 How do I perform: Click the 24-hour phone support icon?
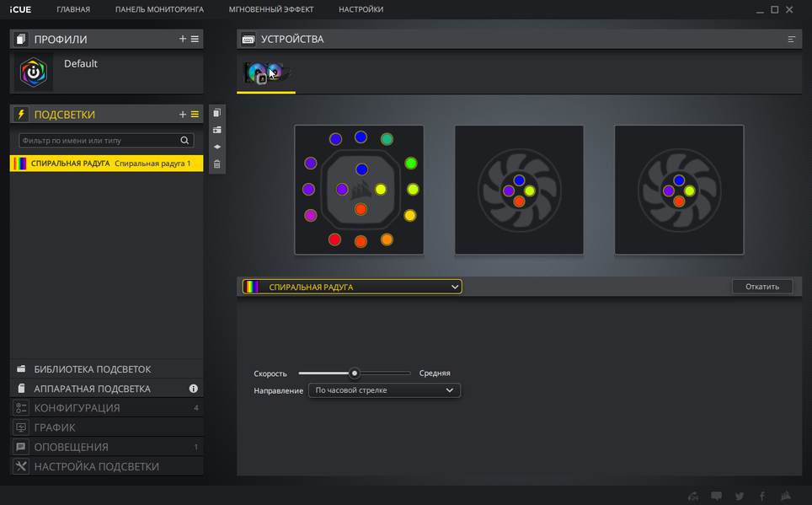(x=693, y=497)
